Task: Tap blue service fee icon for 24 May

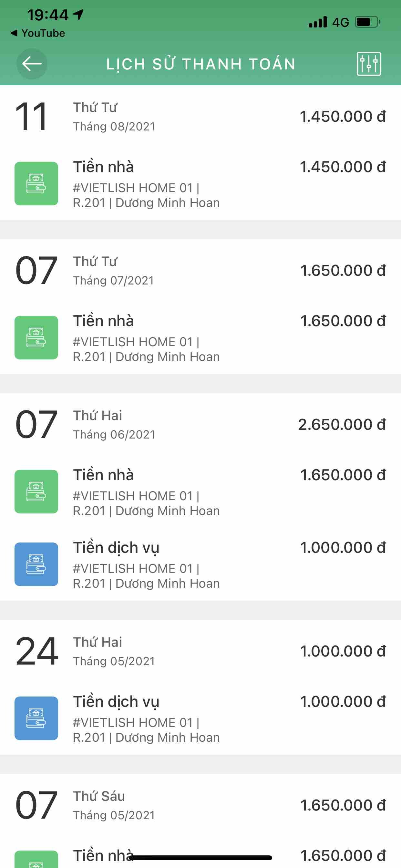Action: point(36,718)
